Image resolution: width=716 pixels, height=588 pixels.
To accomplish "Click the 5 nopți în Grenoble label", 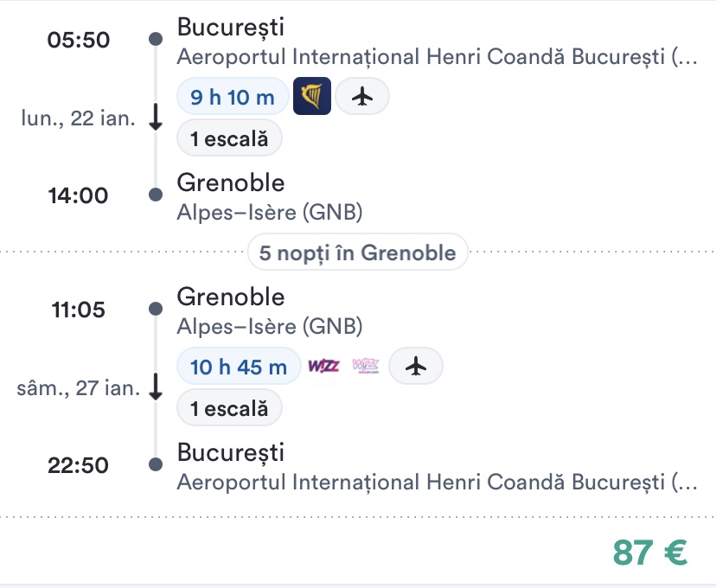I will click(358, 253).
